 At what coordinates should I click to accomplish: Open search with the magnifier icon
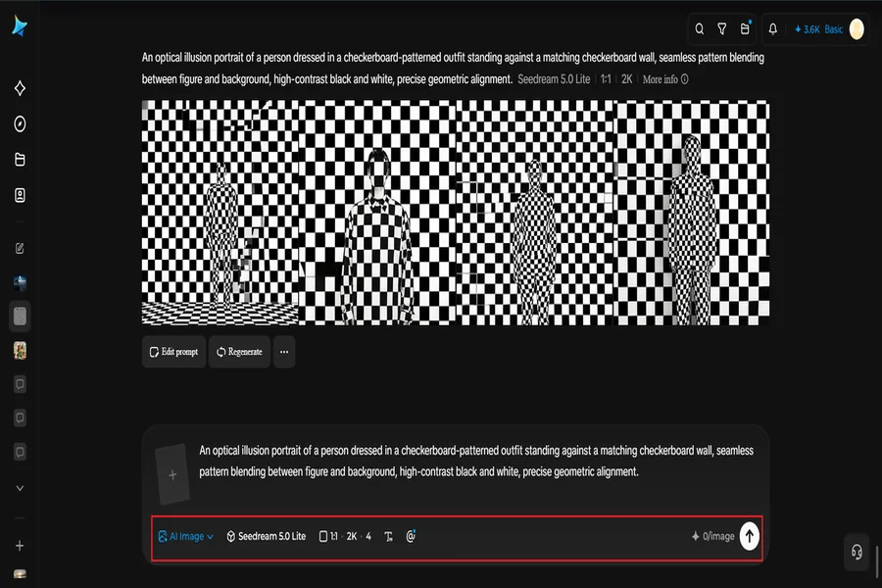tap(699, 29)
